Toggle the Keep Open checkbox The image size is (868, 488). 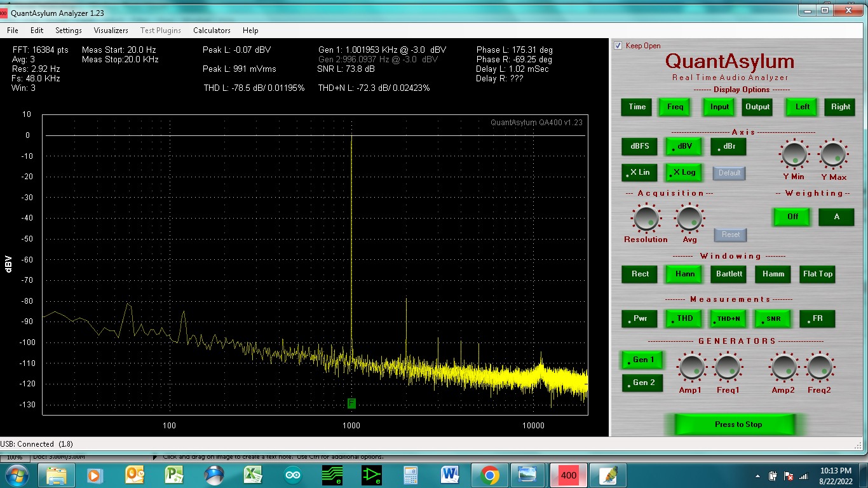click(x=618, y=46)
